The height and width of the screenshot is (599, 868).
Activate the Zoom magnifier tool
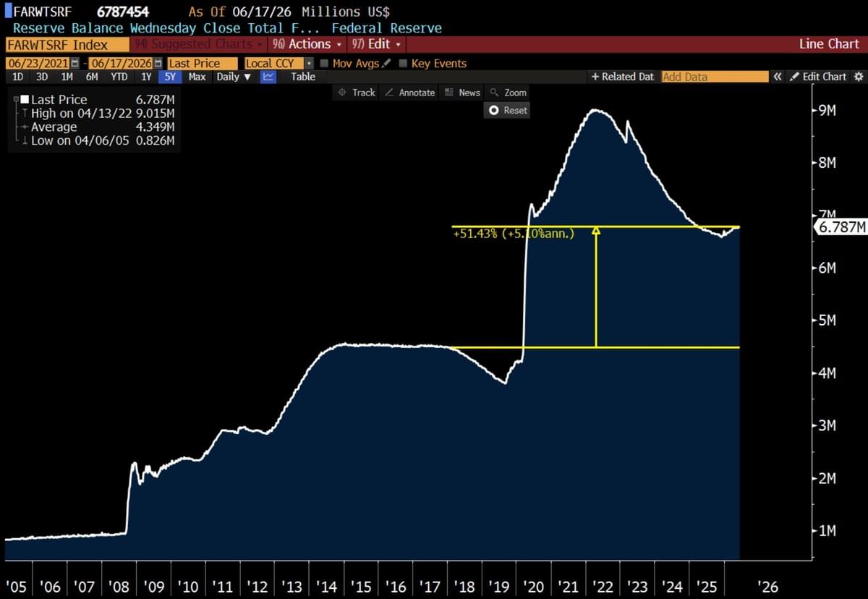pos(508,93)
